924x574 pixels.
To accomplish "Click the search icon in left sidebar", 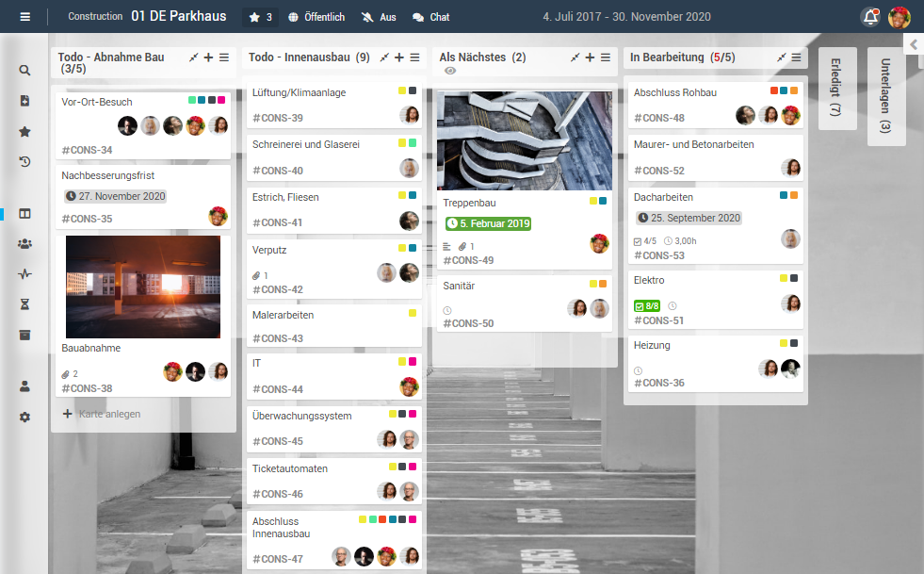I will (24, 71).
